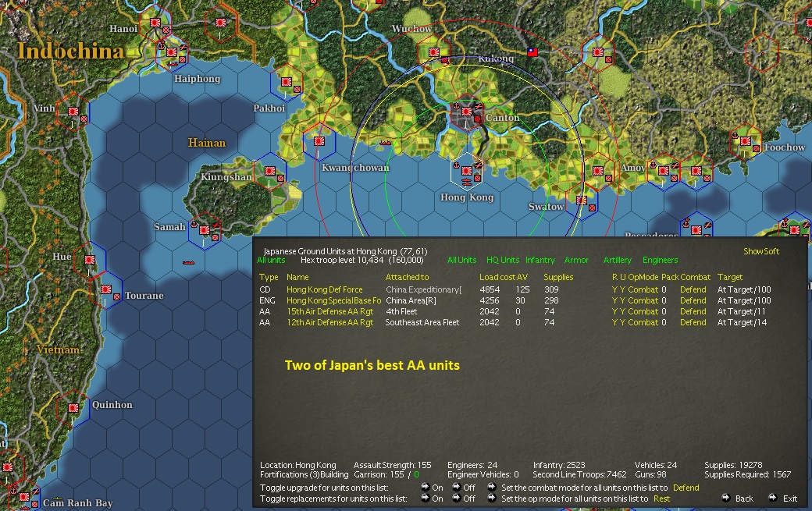Sort list by Load cost column header
812x511 pixels.
(x=497, y=277)
